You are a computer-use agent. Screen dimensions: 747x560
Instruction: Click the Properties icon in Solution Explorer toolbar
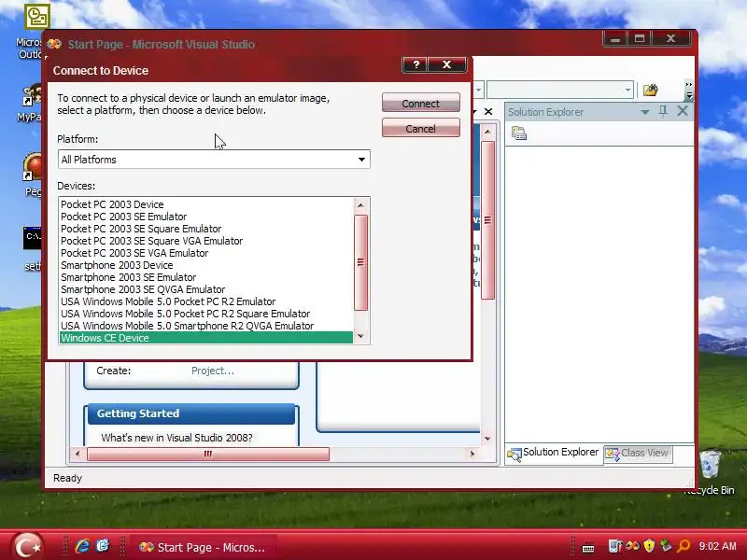click(519, 133)
